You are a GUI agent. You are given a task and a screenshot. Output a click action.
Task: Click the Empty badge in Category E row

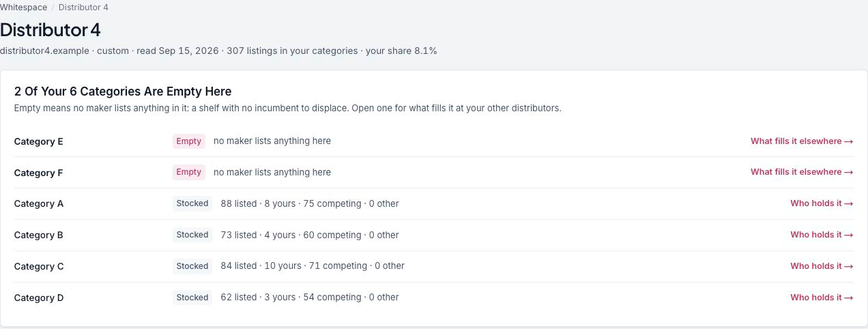(189, 141)
